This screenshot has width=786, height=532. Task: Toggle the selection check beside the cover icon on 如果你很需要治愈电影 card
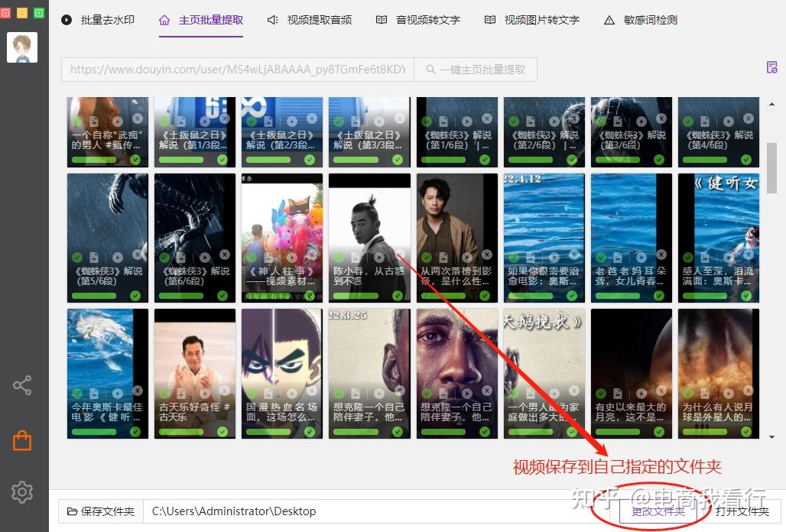point(514,258)
